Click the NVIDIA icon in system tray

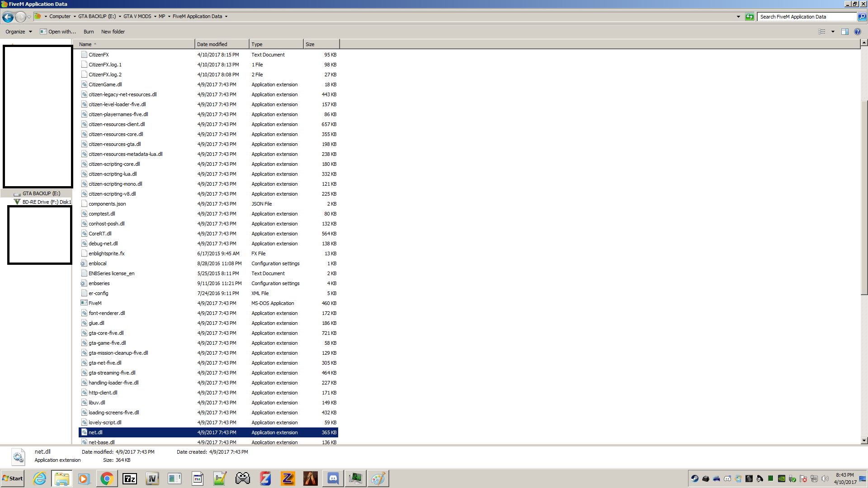pyautogui.click(x=782, y=479)
